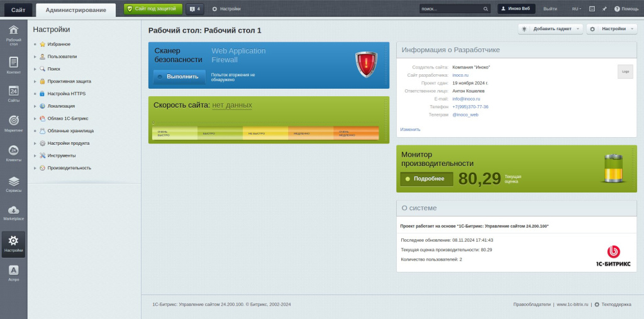Click the red shield security icon
The width and height of the screenshot is (644, 319).
tap(366, 65)
